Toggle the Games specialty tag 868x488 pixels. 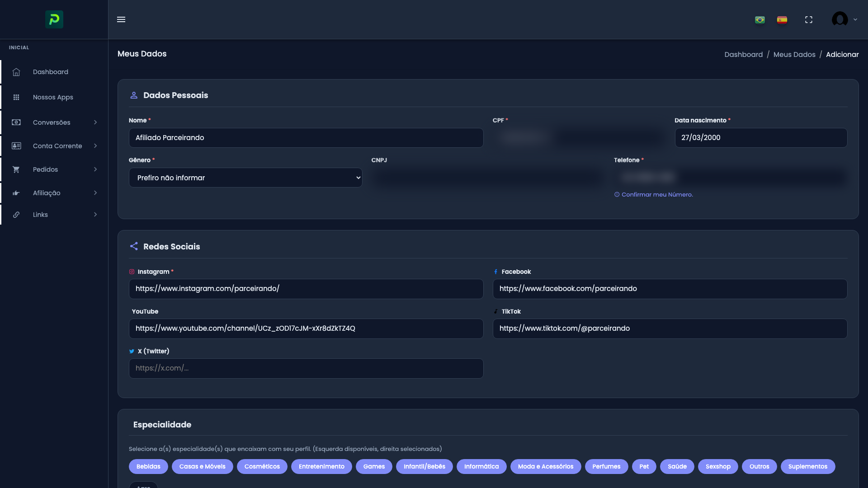point(374,466)
